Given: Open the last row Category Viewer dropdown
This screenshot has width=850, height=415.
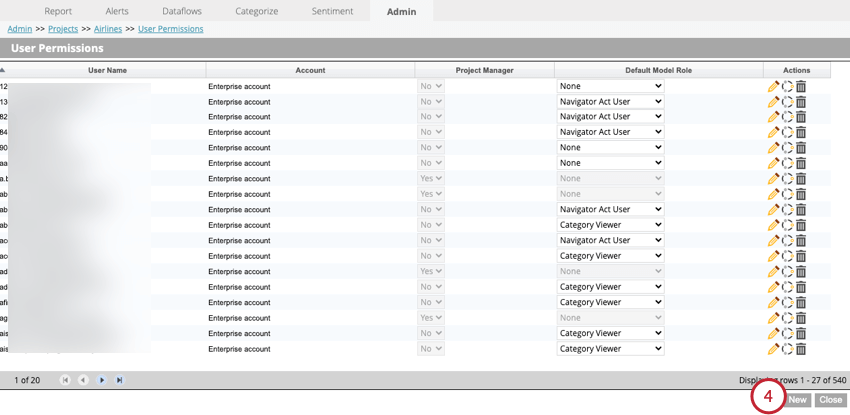Looking at the screenshot, I should 610,349.
